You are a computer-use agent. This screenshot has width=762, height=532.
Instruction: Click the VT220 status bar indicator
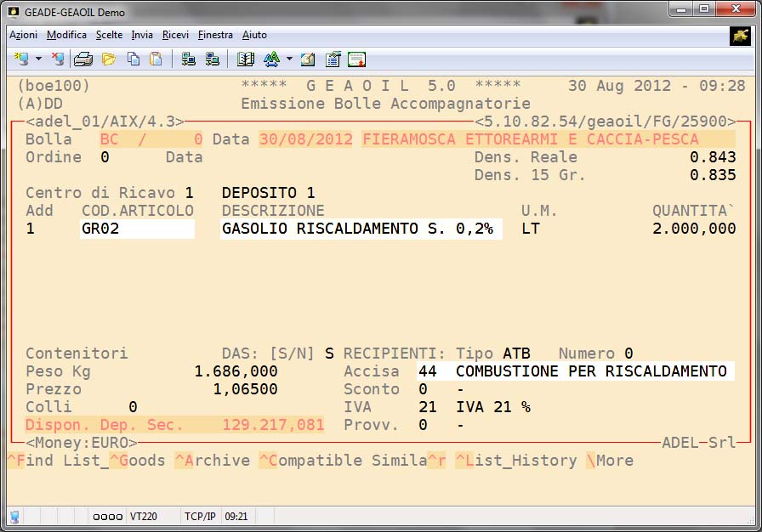[x=141, y=516]
